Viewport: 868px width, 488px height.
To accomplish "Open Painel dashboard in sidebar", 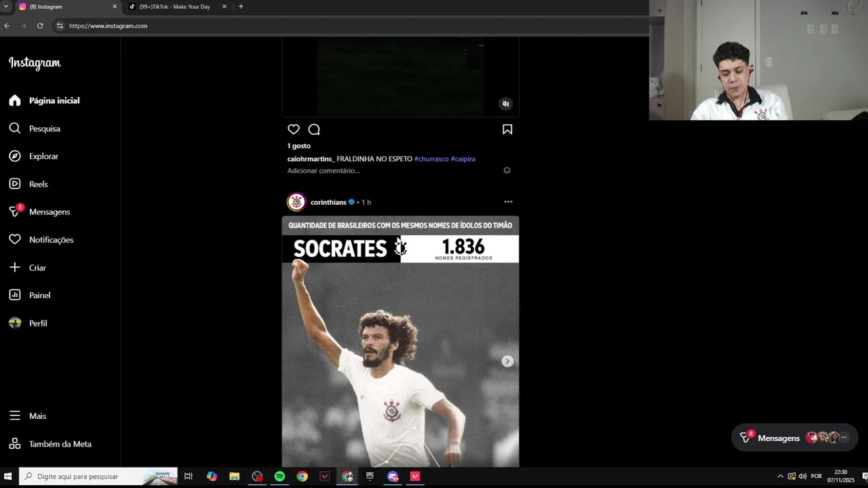I will point(30,296).
